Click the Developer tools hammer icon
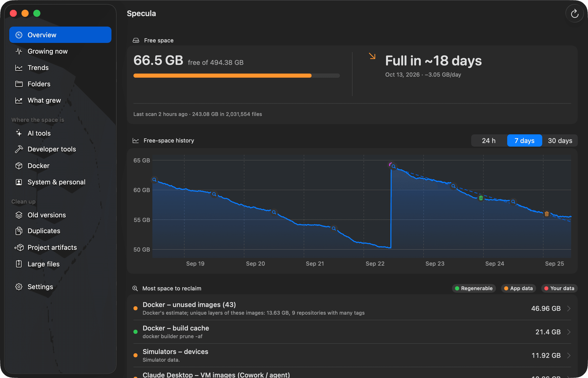The image size is (588, 378). 19,149
